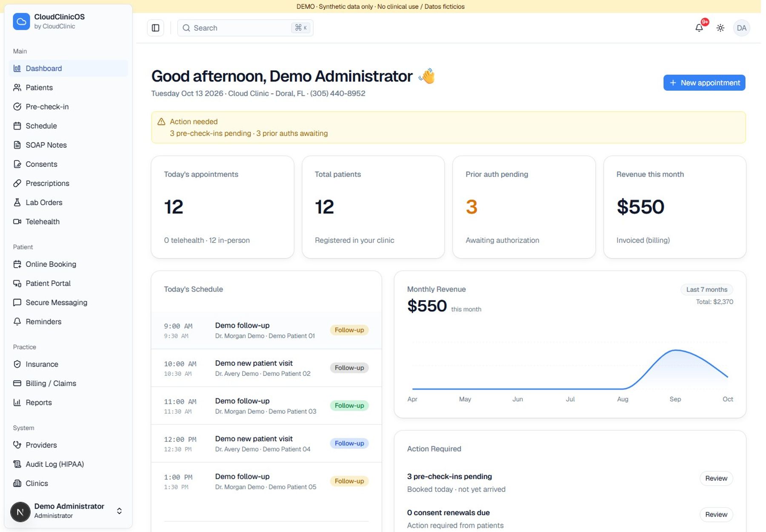This screenshot has height=532, width=766.
Task: Click the Patient Portal devices icon
Action: click(x=17, y=283)
